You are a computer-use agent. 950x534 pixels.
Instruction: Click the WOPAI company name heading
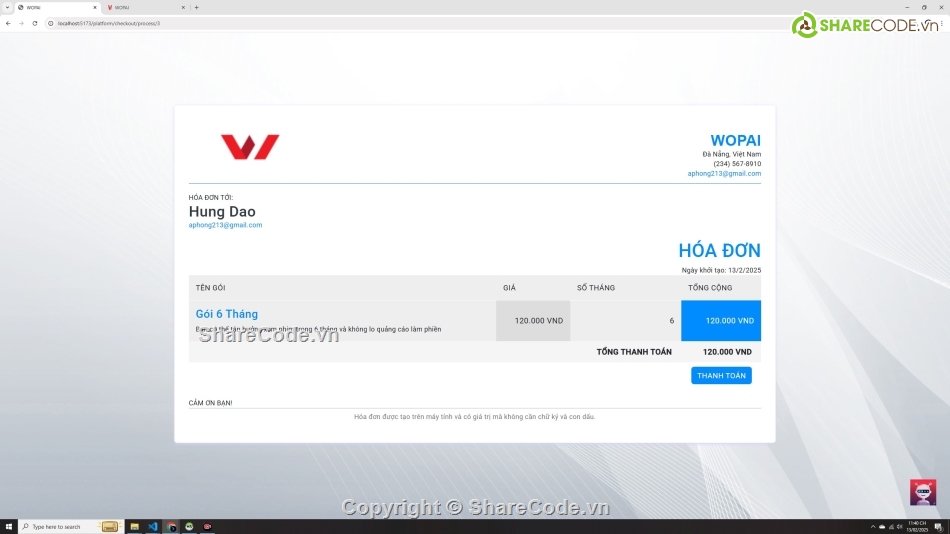pyautogui.click(x=736, y=141)
